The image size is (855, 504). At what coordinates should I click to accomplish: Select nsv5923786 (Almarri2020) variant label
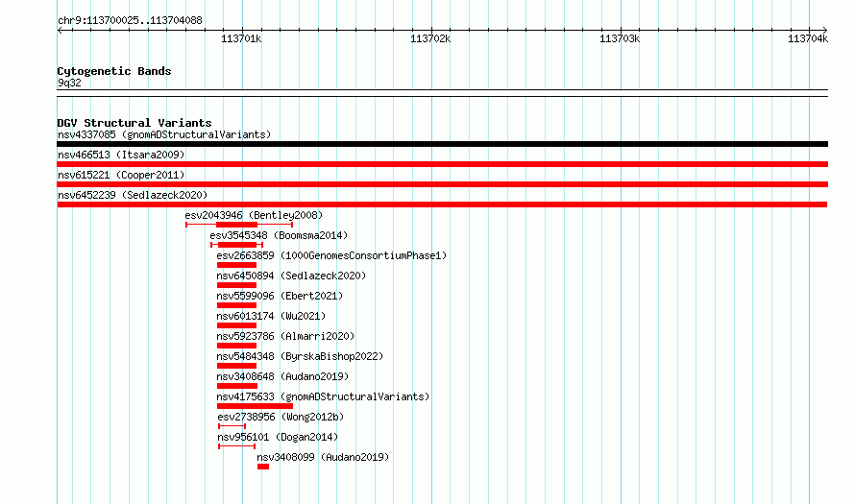pos(285,336)
